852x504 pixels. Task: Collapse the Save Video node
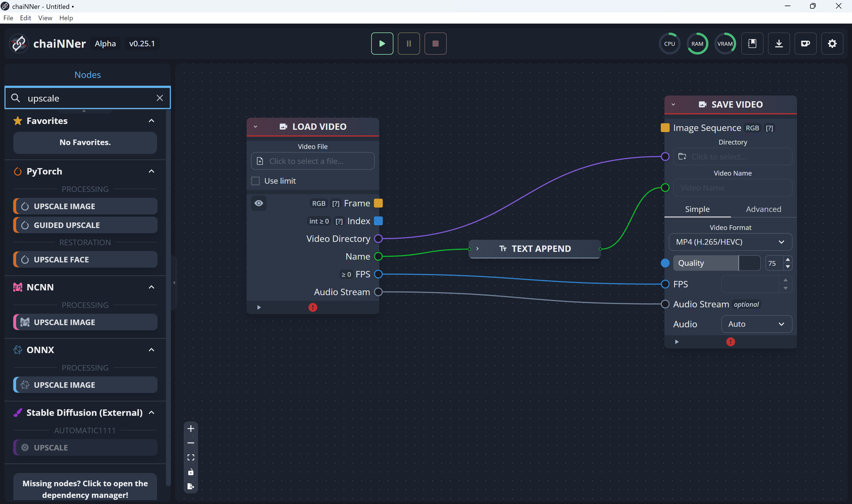673,105
